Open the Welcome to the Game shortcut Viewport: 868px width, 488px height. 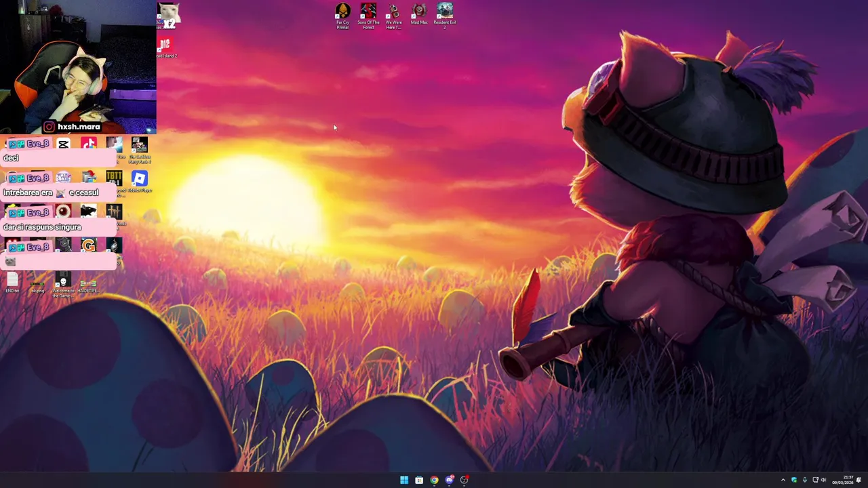tap(63, 286)
